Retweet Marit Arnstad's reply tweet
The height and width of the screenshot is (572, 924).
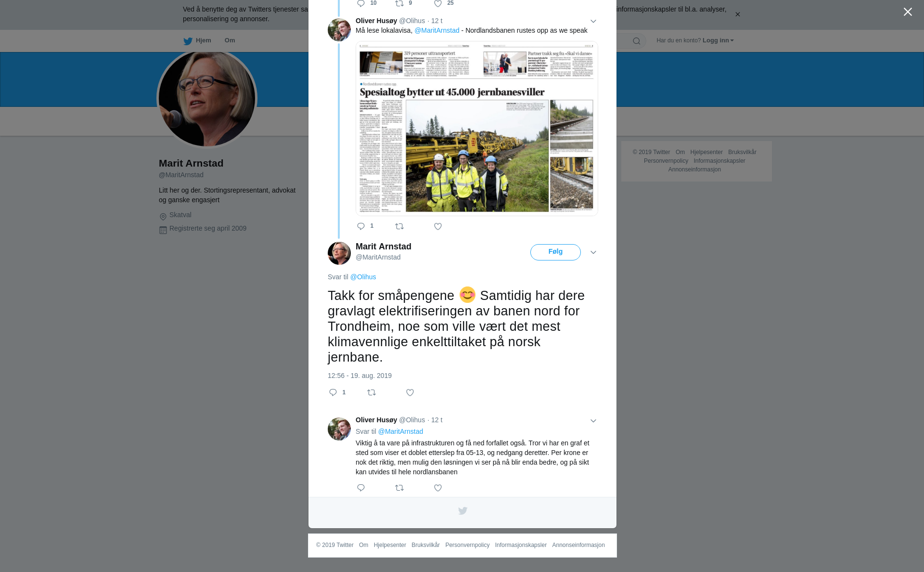[x=372, y=393]
